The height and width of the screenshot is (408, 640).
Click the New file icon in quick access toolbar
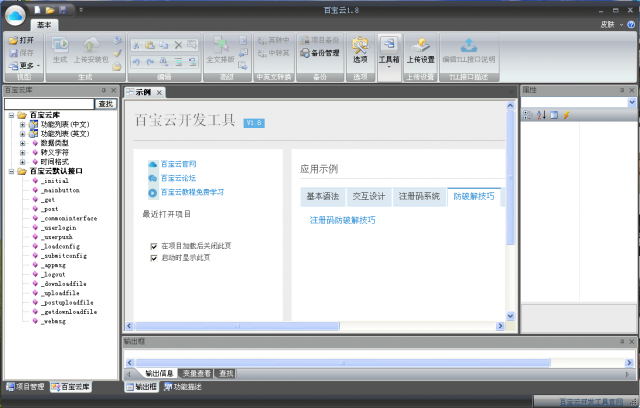point(37,9)
